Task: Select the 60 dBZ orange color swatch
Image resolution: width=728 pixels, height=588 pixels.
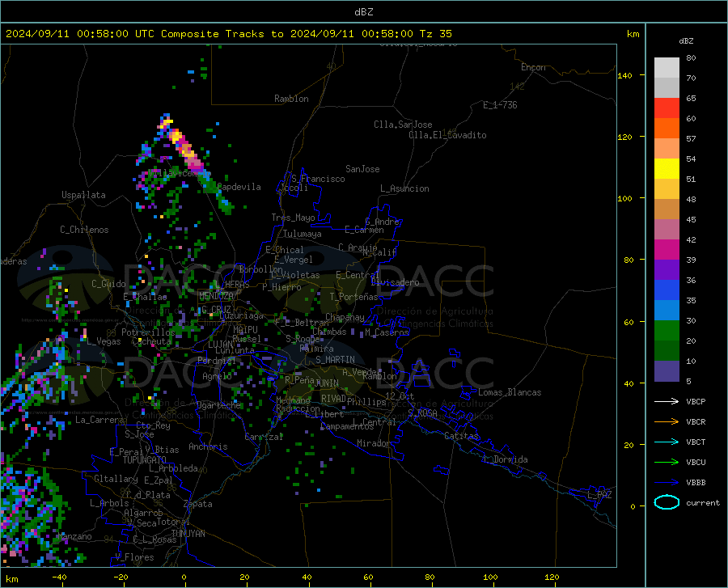Action: point(667,128)
